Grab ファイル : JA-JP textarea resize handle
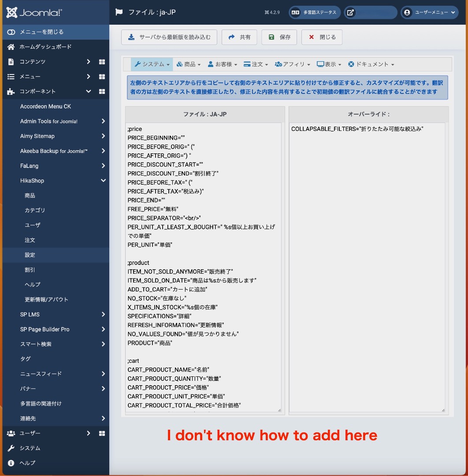Image resolution: width=468 pixels, height=476 pixels. tap(279, 410)
